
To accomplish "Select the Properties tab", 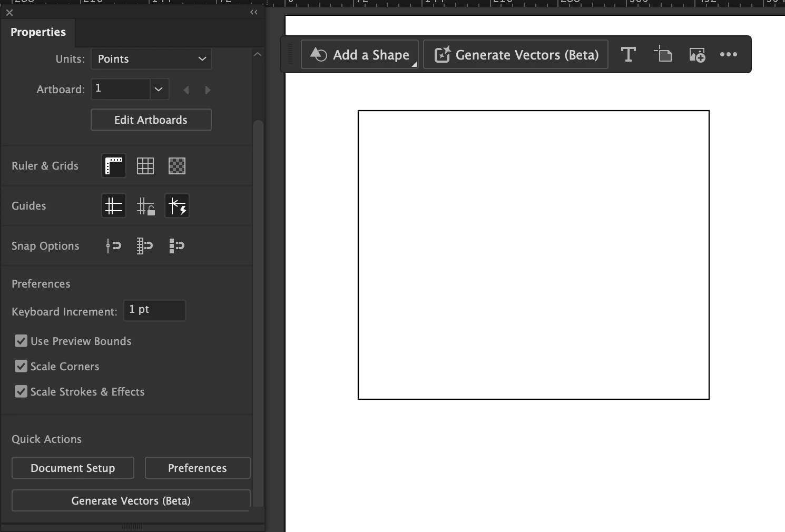I will pyautogui.click(x=38, y=32).
